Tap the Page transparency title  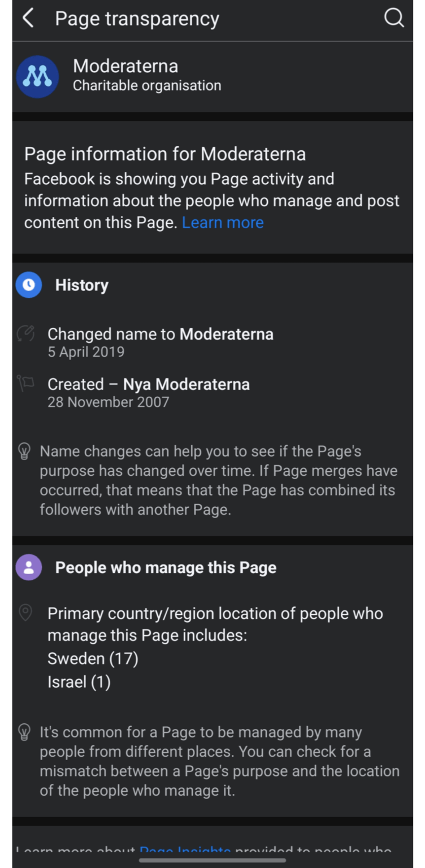click(137, 18)
